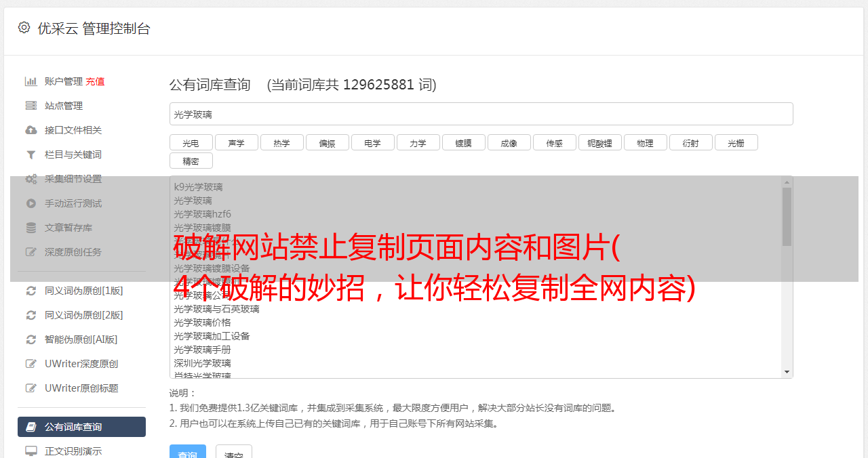Open the 正文识别演示 monitor icon

point(31,451)
